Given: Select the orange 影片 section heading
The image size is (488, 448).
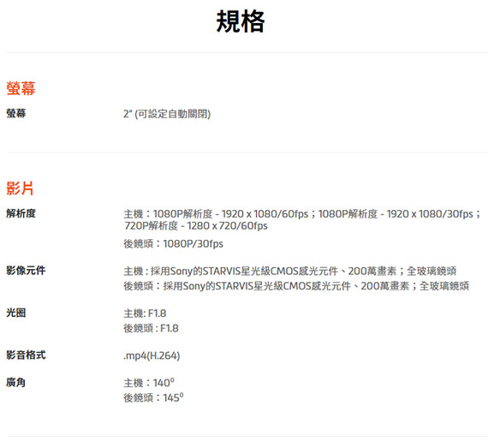Looking at the screenshot, I should point(20,188).
